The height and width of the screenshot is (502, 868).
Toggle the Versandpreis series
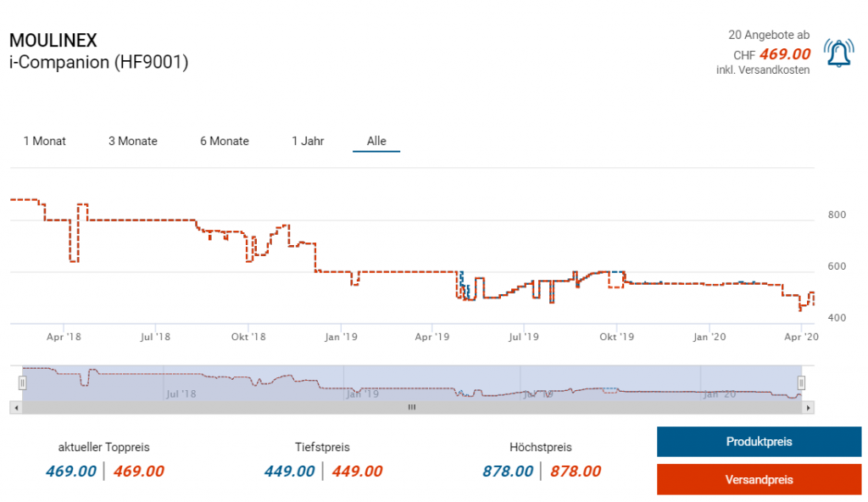coord(759,479)
